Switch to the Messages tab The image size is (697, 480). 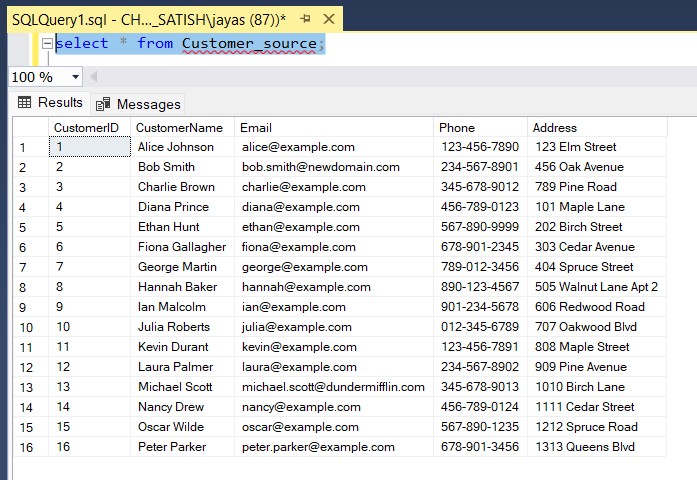pyautogui.click(x=138, y=104)
